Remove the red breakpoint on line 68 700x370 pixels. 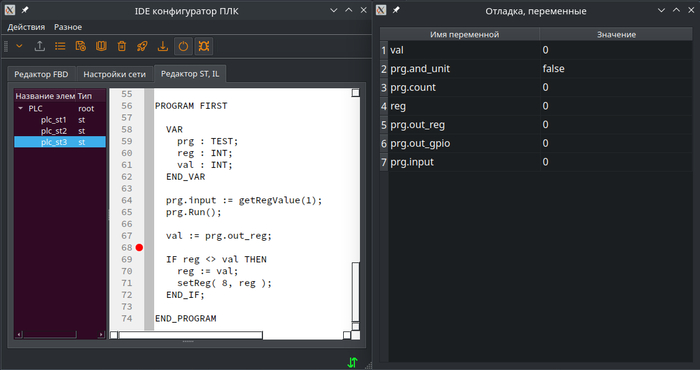(139, 247)
